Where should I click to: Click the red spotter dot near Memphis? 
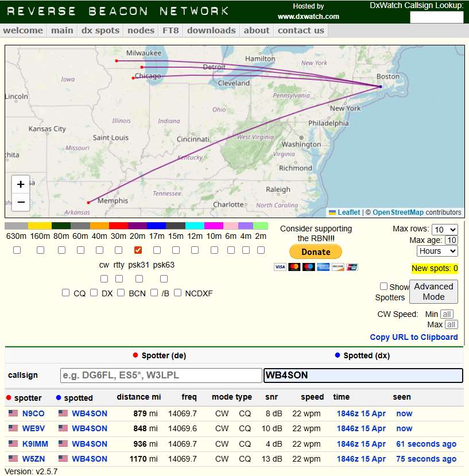point(88,203)
